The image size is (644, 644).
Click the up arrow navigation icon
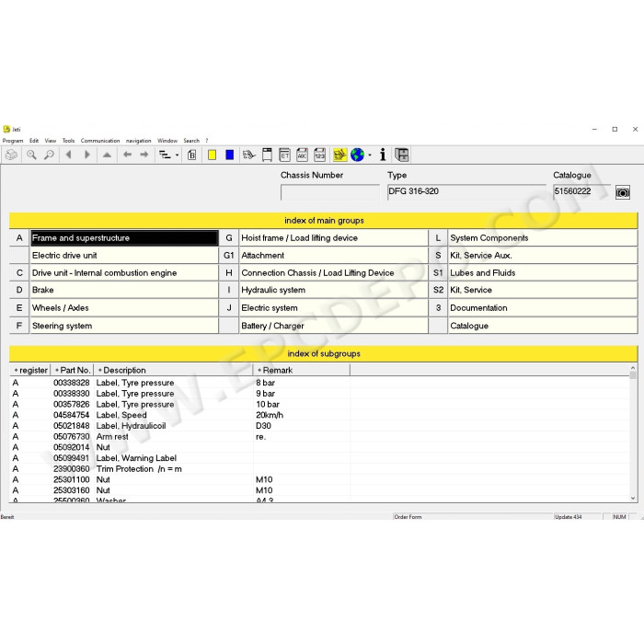(107, 155)
